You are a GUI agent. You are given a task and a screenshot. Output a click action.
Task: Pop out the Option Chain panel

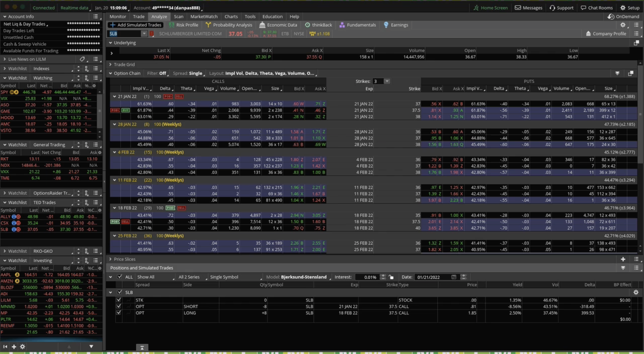tap(631, 73)
